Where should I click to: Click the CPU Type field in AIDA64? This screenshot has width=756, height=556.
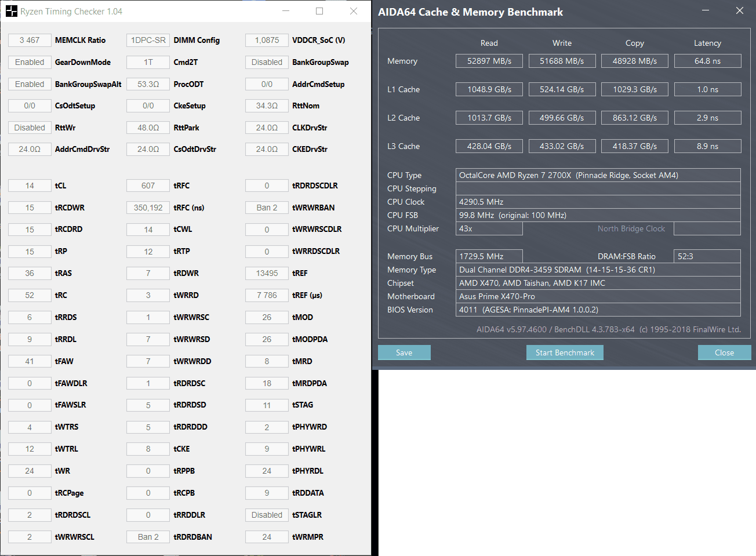point(598,175)
